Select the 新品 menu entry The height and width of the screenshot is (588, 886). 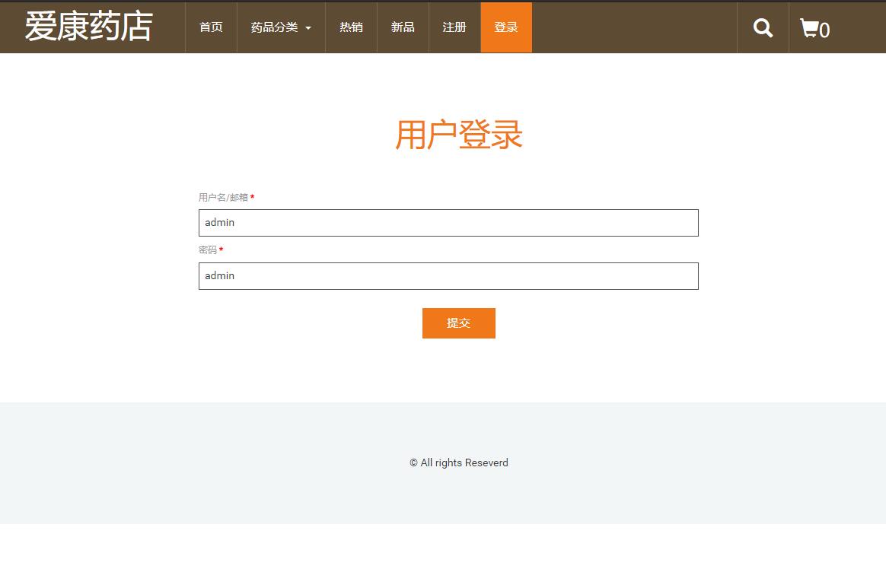tap(403, 27)
